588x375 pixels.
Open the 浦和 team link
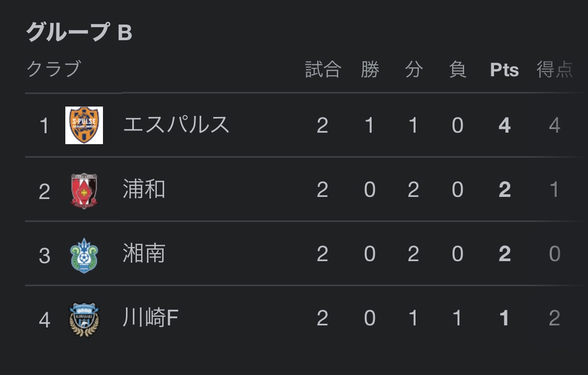click(144, 190)
